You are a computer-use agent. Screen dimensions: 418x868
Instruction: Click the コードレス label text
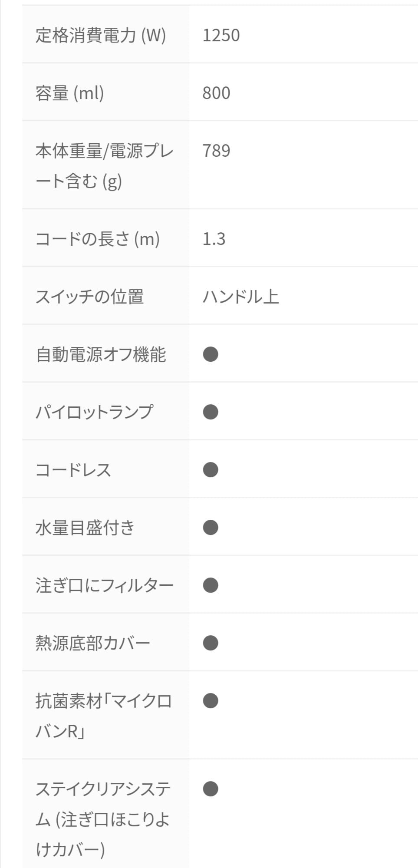(73, 470)
